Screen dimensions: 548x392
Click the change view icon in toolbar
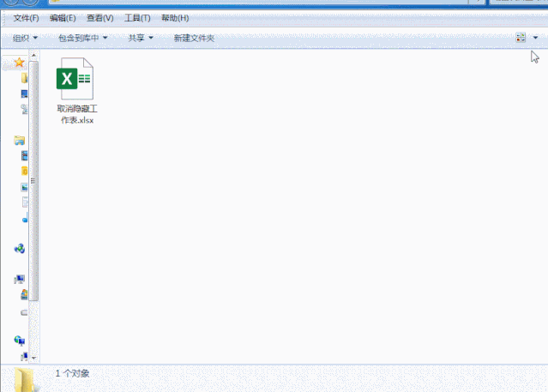521,38
